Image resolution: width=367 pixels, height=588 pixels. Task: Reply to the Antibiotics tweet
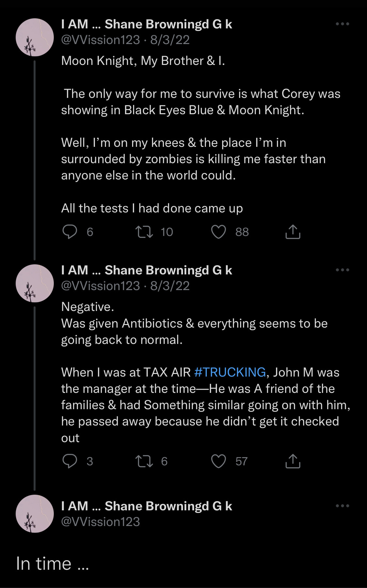[x=70, y=461]
